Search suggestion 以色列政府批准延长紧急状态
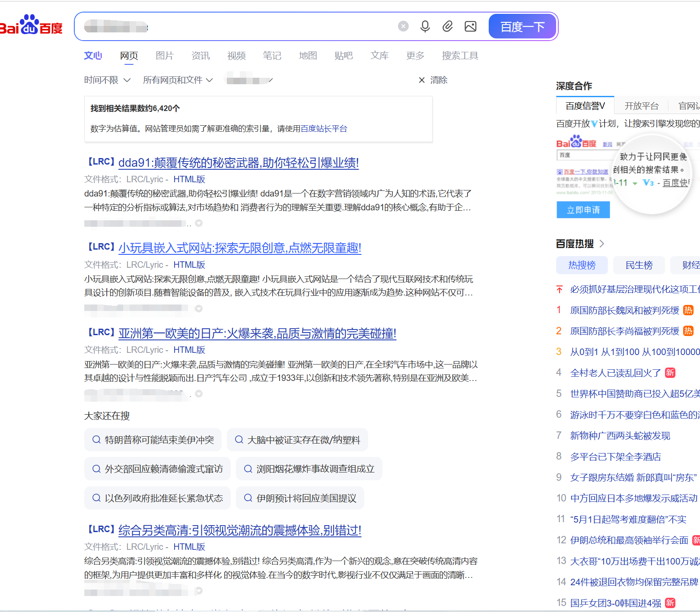This screenshot has height=612, width=700. (157, 498)
